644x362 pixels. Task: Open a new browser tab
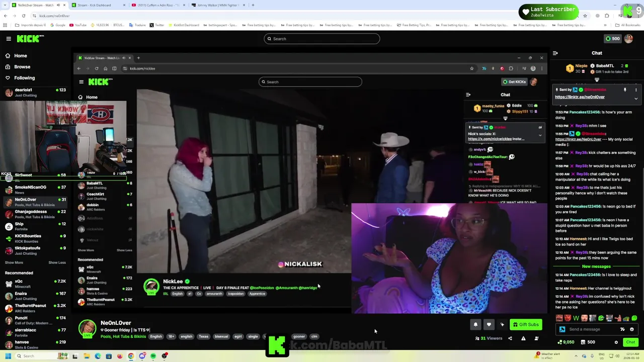pyautogui.click(x=253, y=5)
